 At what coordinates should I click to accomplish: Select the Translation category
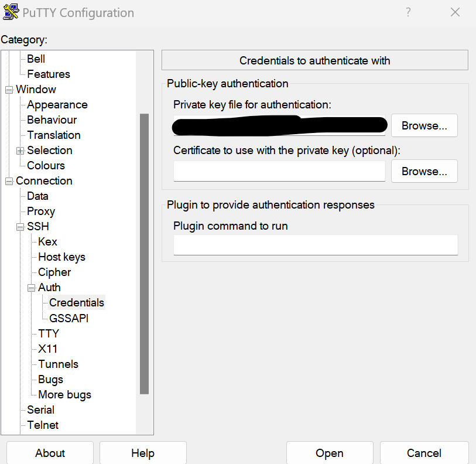pyautogui.click(x=54, y=135)
